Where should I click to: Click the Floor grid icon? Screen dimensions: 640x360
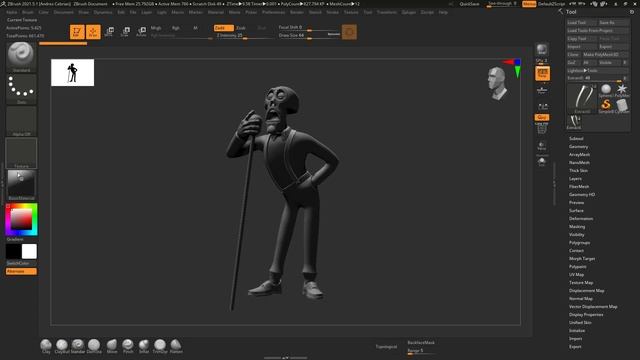542,90
